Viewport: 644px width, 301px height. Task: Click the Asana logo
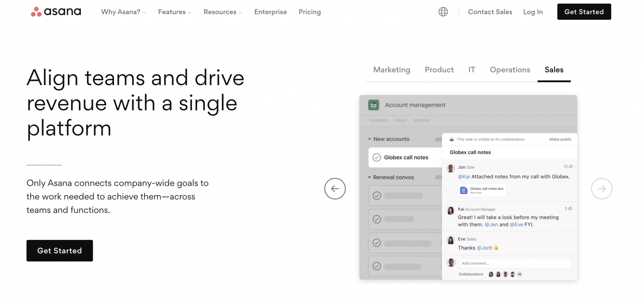[x=56, y=11]
